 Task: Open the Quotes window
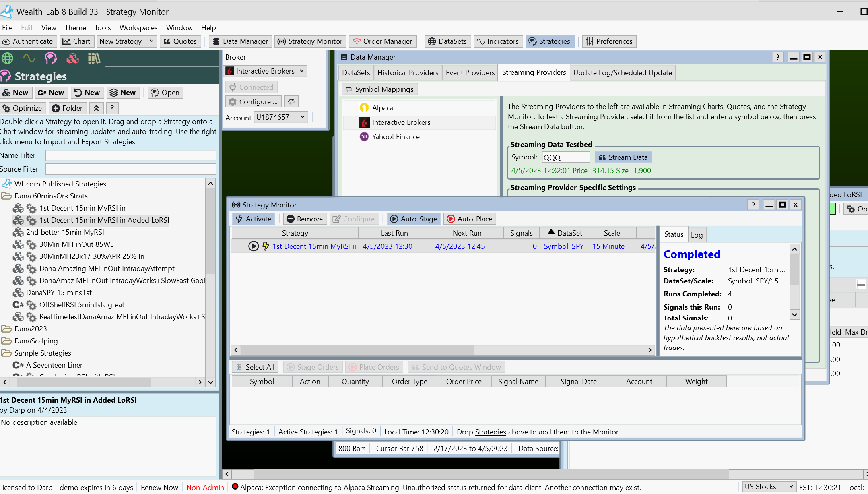(x=180, y=41)
